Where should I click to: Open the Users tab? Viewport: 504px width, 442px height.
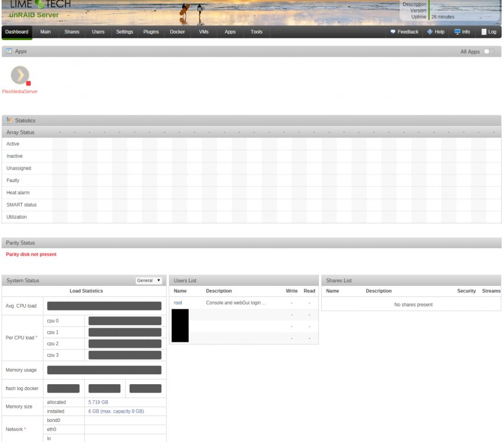98,32
